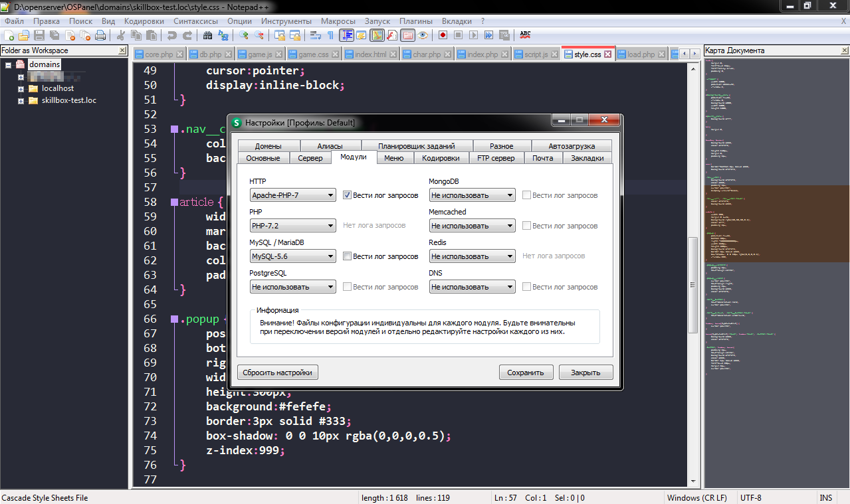Click the Find binoculars icon
The image size is (850, 504).
pos(207,35)
